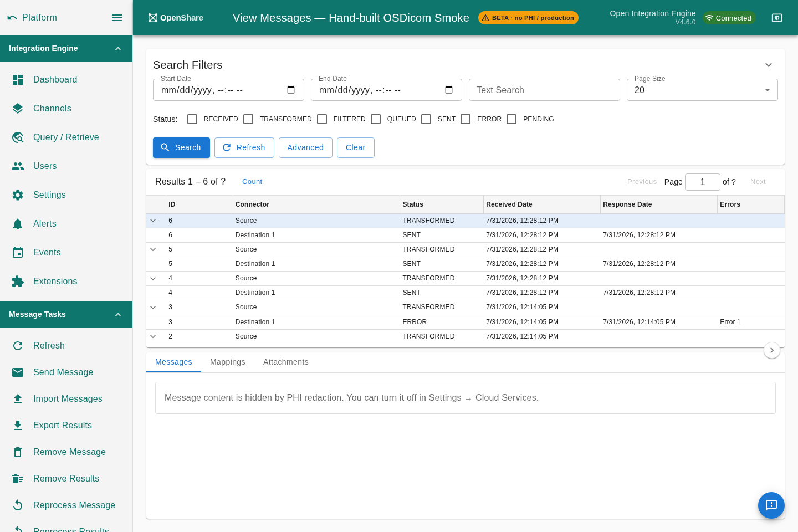Check the FILTERED status checkbox
This screenshot has width=798, height=532.
(322, 119)
